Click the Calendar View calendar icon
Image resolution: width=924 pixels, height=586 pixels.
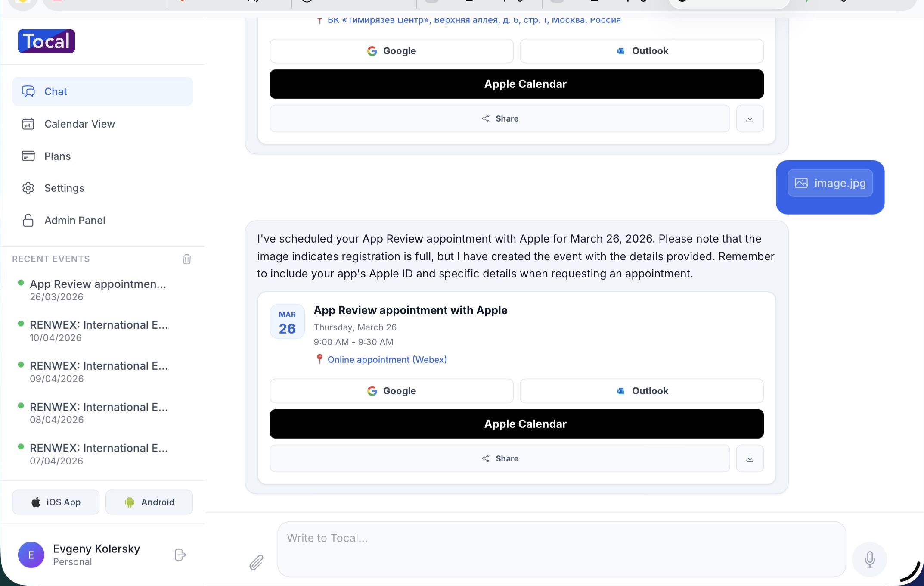pos(28,124)
